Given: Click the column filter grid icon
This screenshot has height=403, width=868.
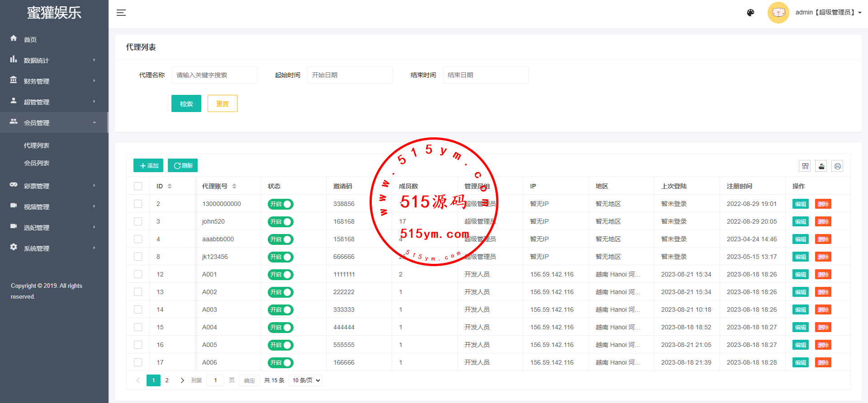Looking at the screenshot, I should pos(805,166).
